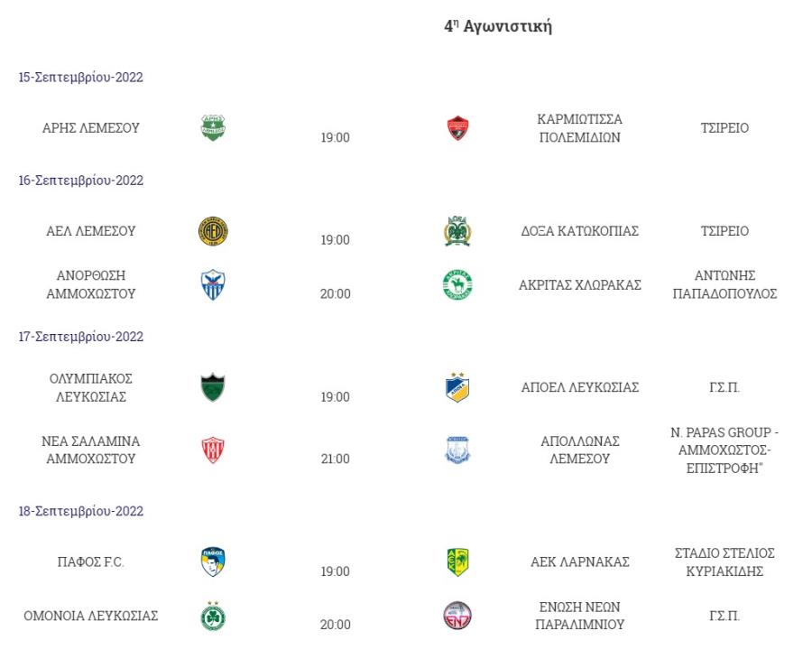Open the 16-Σεπτεμβρίου-2022 date link
The height and width of the screenshot is (668, 812).
click(81, 181)
